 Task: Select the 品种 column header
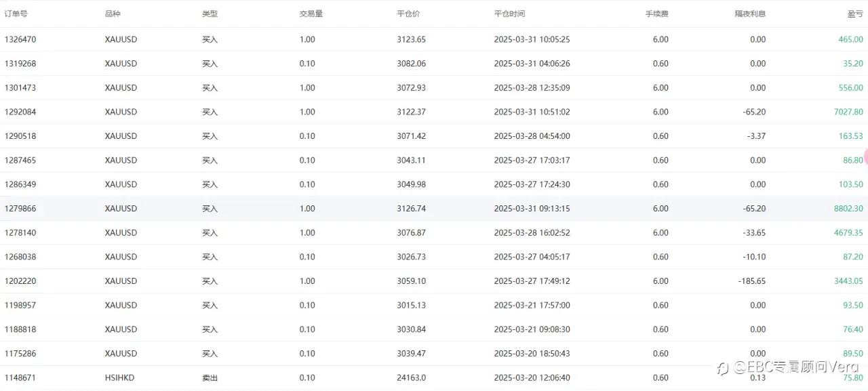point(113,14)
